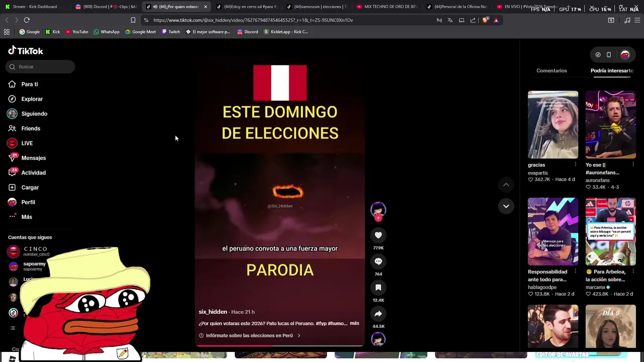The image size is (644, 362).
Task: Open the evapartis author link
Action: click(x=538, y=172)
